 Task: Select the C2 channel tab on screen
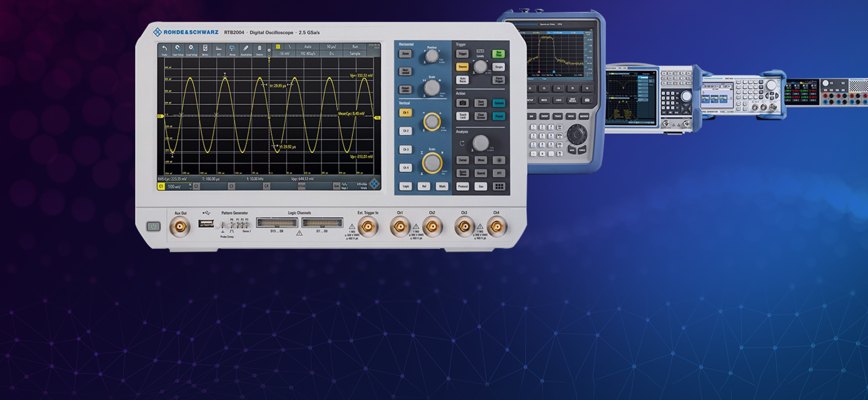(197, 186)
